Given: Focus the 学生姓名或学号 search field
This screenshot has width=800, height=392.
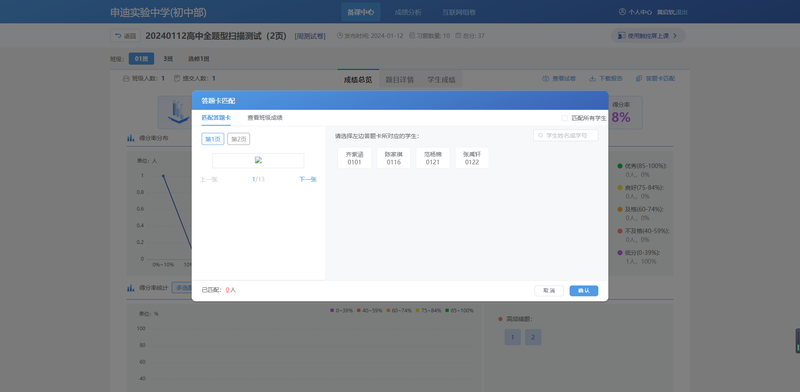Looking at the screenshot, I should [566, 136].
